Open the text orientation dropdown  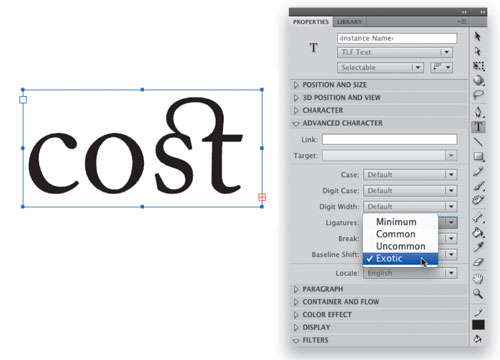click(441, 67)
